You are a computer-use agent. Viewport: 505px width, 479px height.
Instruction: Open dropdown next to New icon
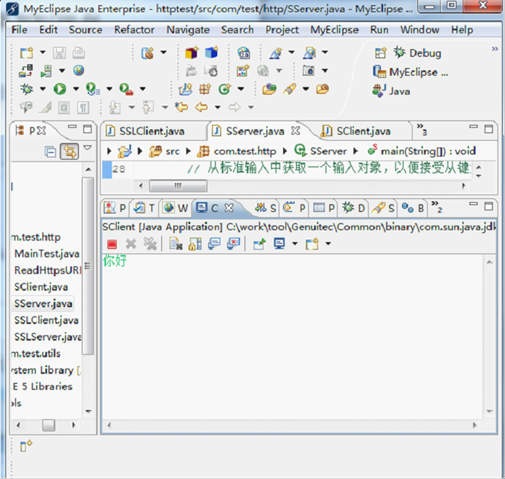click(x=43, y=52)
